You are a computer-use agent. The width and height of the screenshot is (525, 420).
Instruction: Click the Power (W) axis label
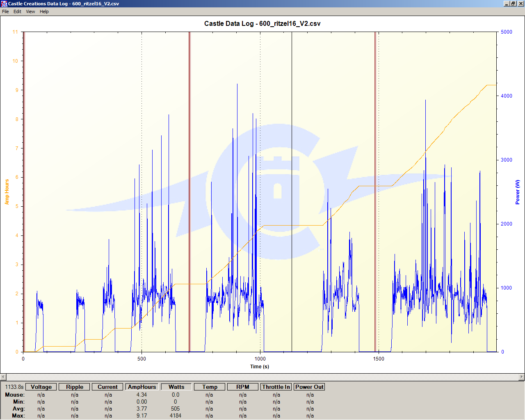518,192
